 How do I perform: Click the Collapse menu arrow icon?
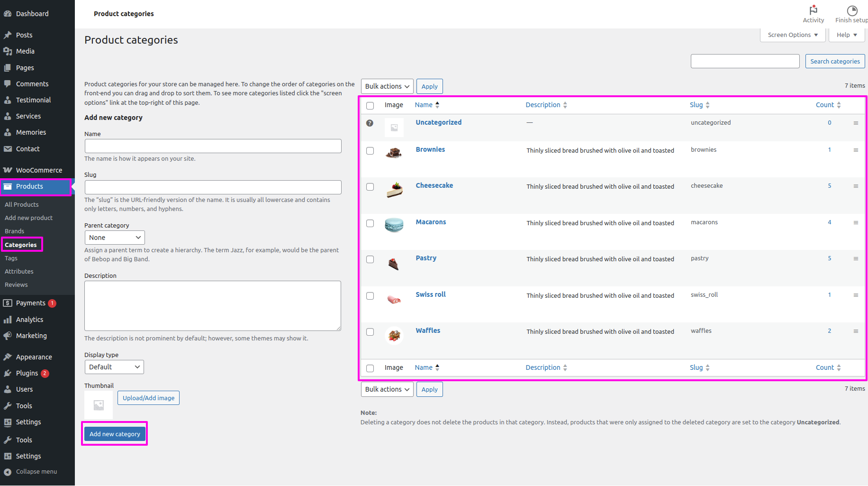[8, 472]
